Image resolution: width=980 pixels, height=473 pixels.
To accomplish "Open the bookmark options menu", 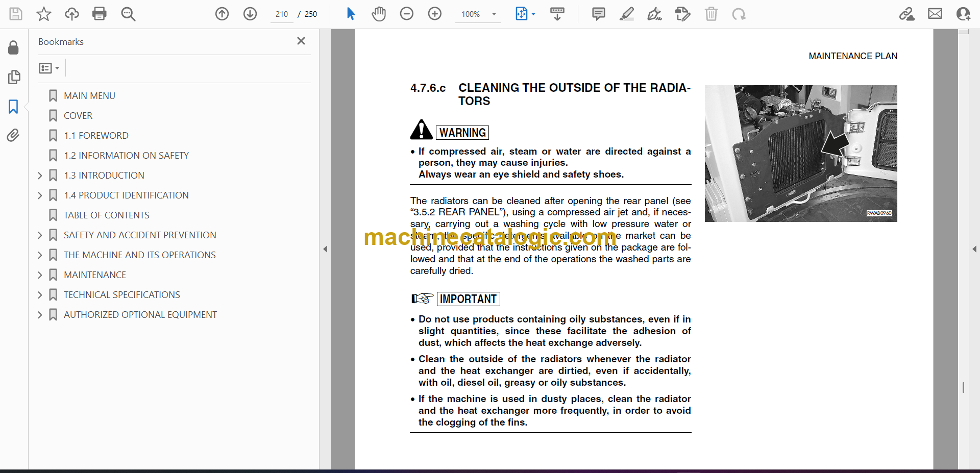I will tap(49, 68).
